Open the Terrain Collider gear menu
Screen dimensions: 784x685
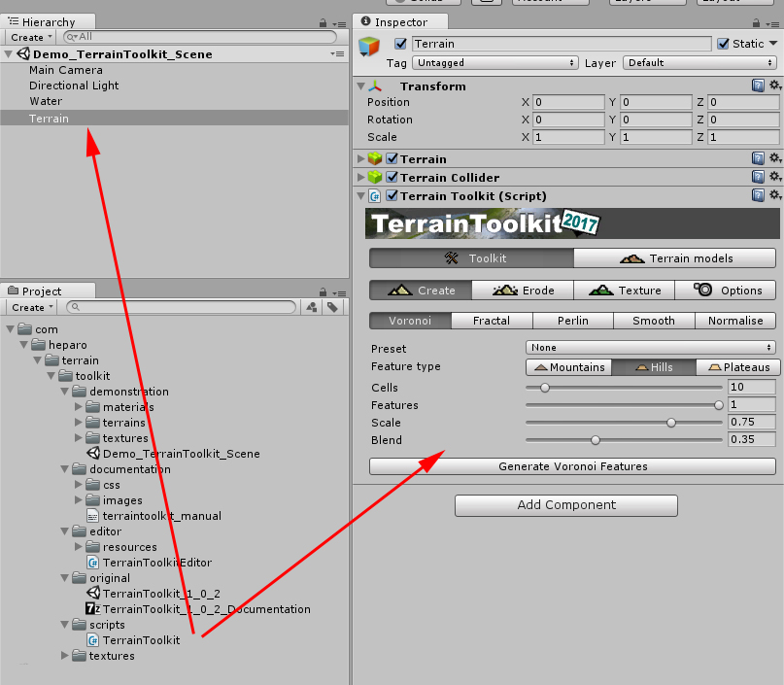pyautogui.click(x=775, y=177)
